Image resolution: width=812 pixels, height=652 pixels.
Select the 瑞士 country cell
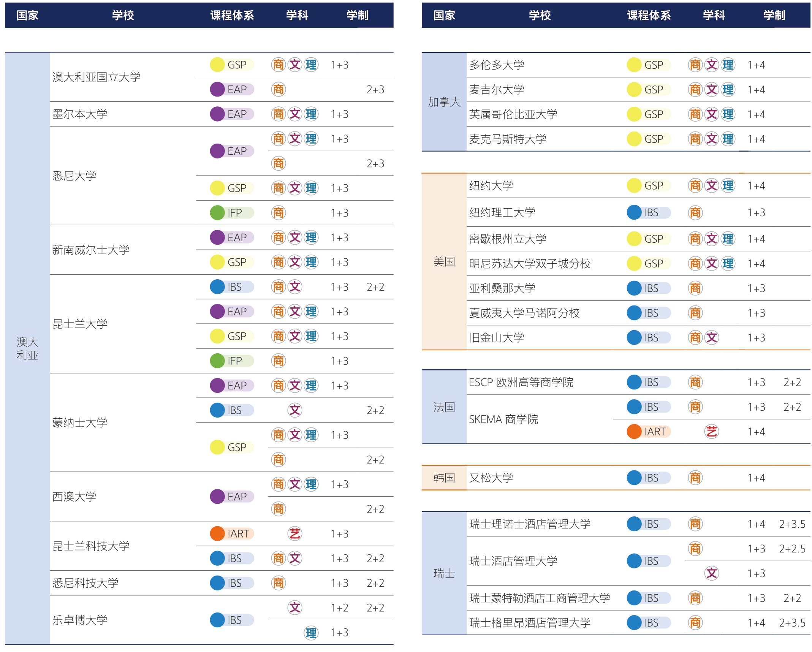pos(444,573)
